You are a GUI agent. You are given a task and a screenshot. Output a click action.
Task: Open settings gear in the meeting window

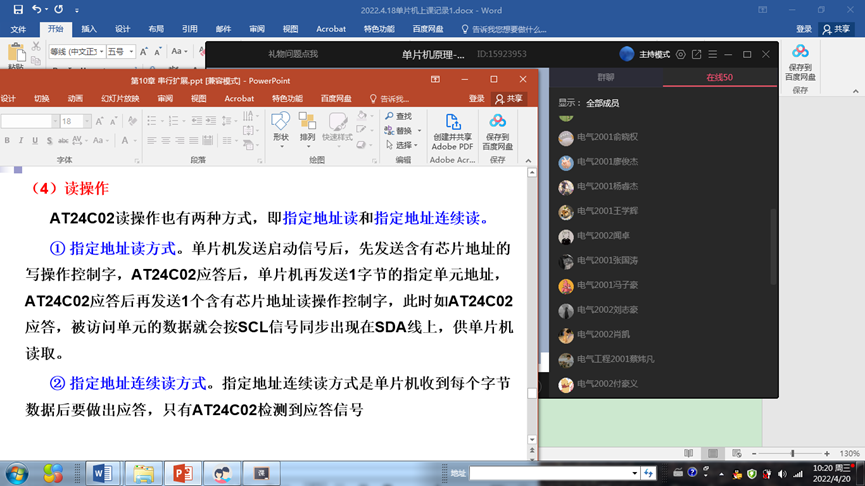[681, 54]
